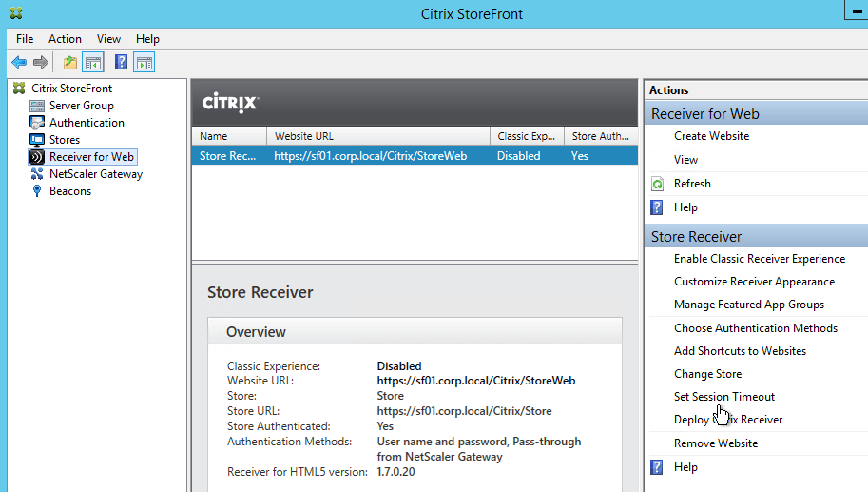The image size is (868, 492).
Task: Sort by Store Auth... column header
Action: [x=601, y=136]
